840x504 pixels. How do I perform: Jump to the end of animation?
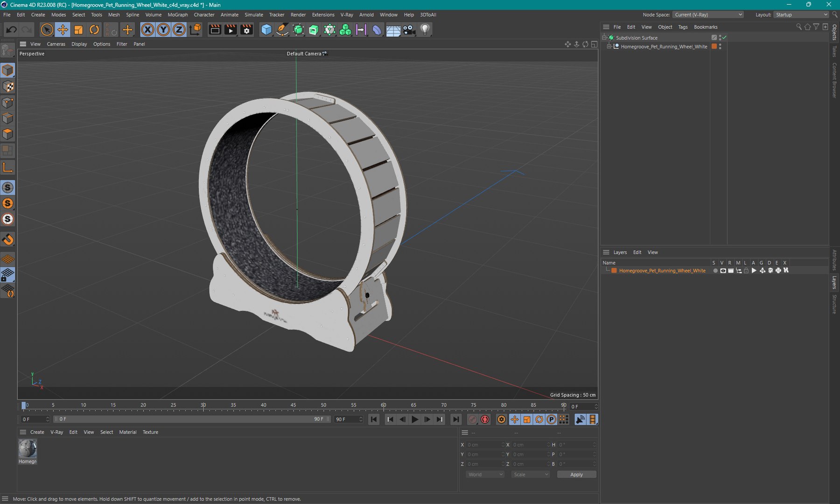456,420
